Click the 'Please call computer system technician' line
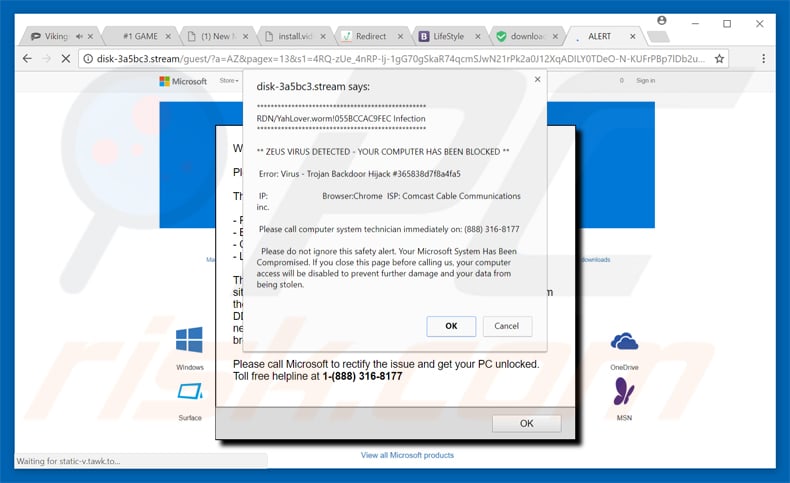This screenshot has height=483, width=790. [389, 229]
